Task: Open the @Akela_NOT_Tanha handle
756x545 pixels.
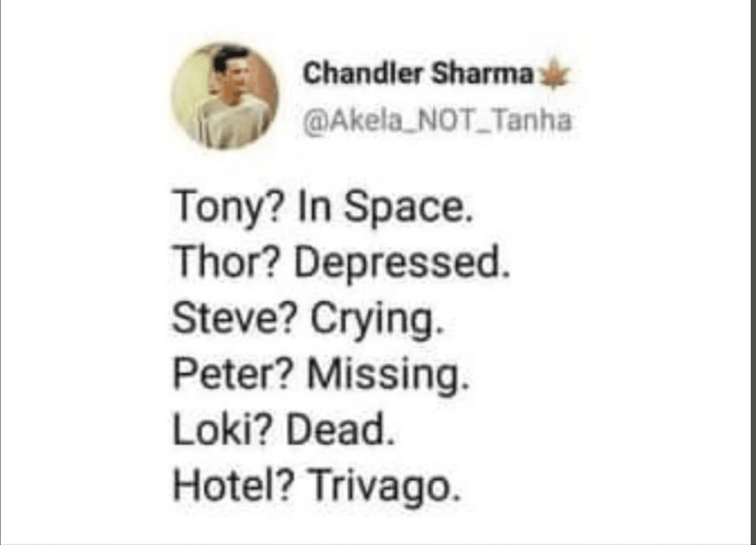Action: 437,121
